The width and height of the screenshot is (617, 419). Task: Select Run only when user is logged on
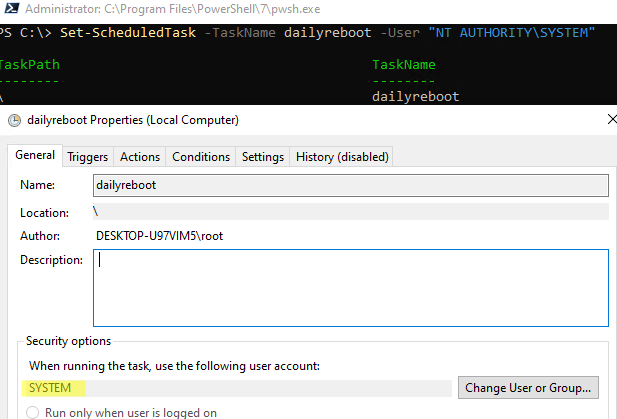click(x=33, y=412)
